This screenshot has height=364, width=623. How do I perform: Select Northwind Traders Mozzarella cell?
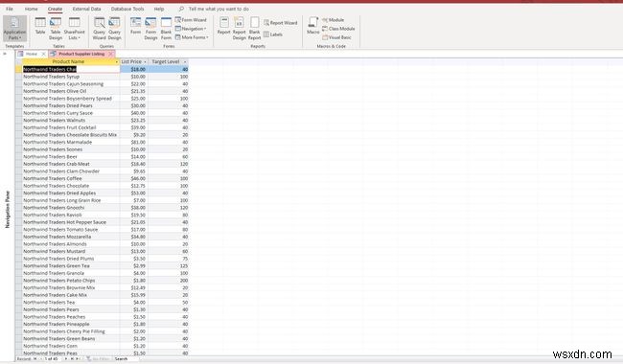coord(71,237)
